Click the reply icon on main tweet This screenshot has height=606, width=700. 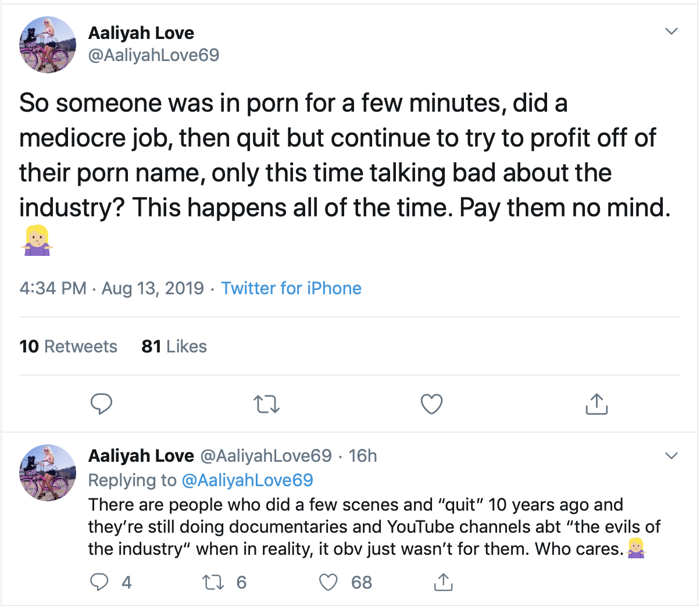coord(101,404)
